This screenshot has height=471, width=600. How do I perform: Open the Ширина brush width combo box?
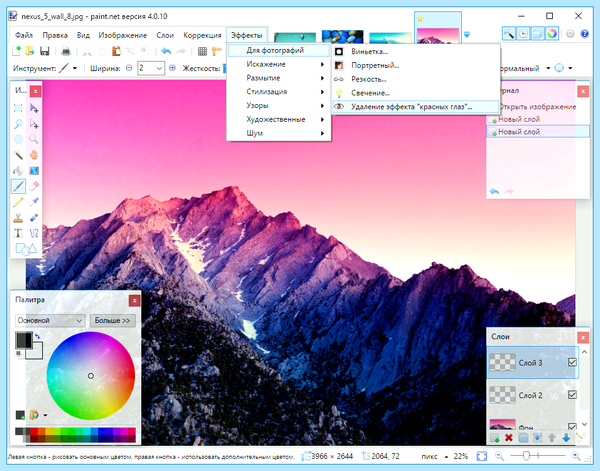point(151,68)
